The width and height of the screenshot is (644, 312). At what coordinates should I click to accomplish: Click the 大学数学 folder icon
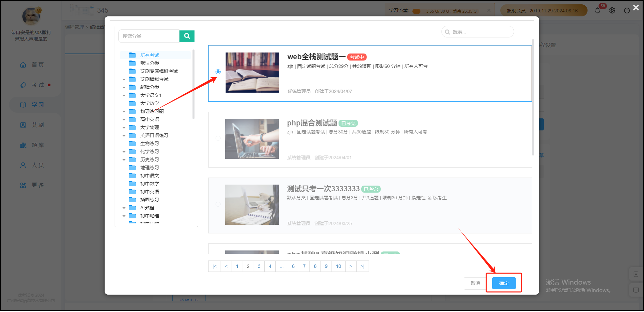[x=132, y=103]
